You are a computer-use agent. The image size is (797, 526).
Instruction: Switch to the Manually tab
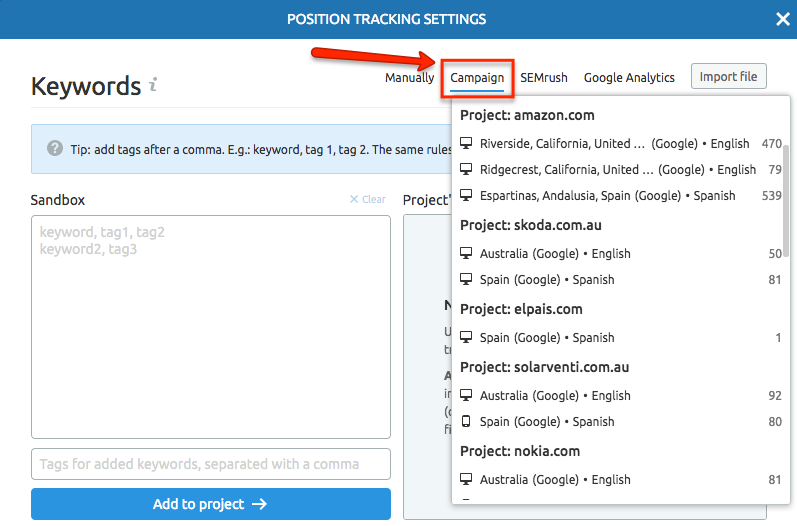pyautogui.click(x=409, y=78)
